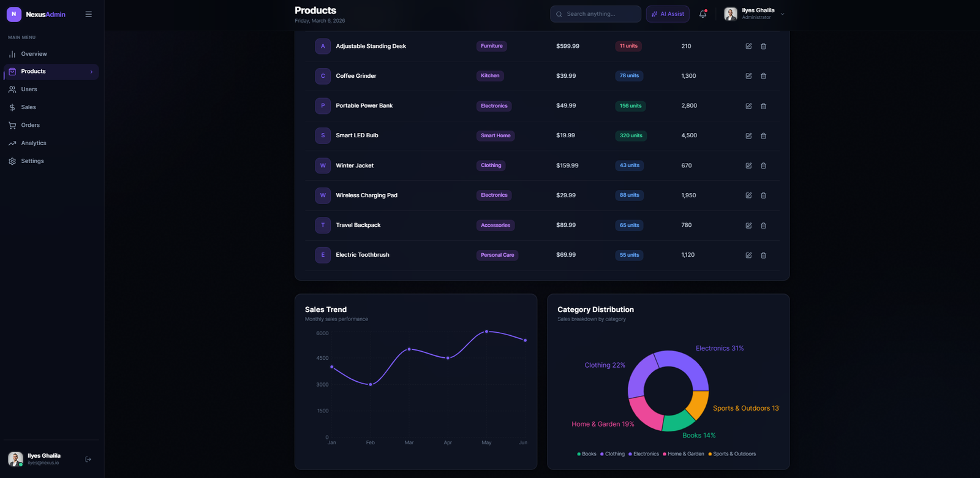Image resolution: width=980 pixels, height=478 pixels.
Task: Open the Ilyes Ghalila profile dropdown
Action: click(x=754, y=14)
